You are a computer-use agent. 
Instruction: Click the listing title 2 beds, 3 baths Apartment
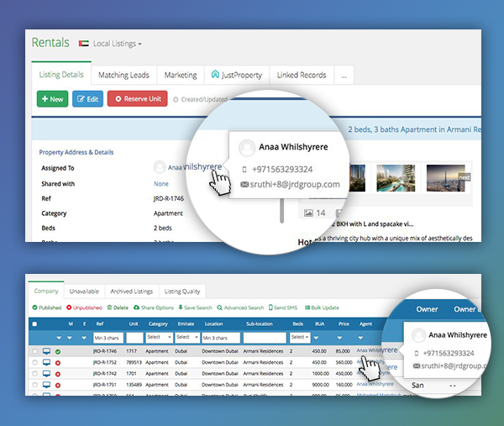tap(415, 129)
